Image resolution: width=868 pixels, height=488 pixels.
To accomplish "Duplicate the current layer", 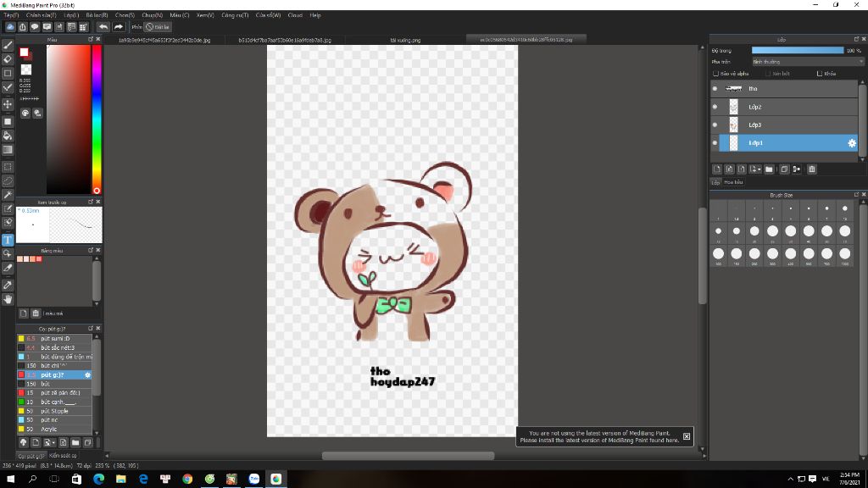I will [784, 169].
